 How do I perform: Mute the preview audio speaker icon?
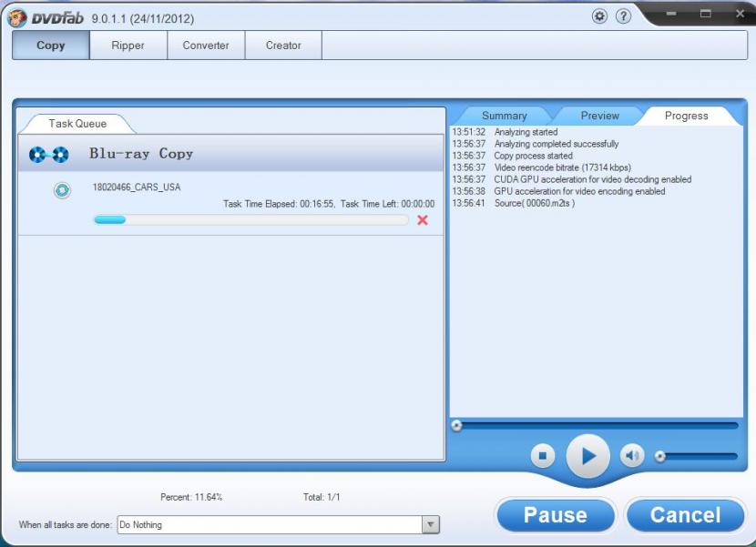(x=632, y=455)
